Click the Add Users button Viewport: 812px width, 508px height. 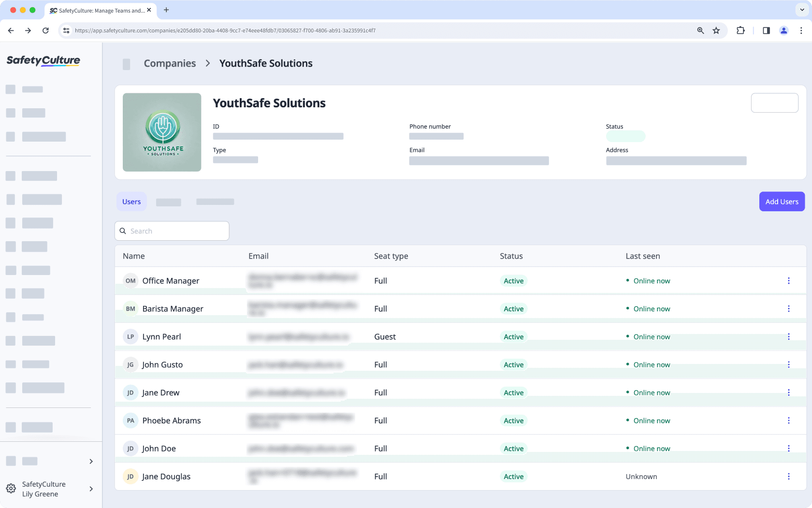pyautogui.click(x=782, y=202)
